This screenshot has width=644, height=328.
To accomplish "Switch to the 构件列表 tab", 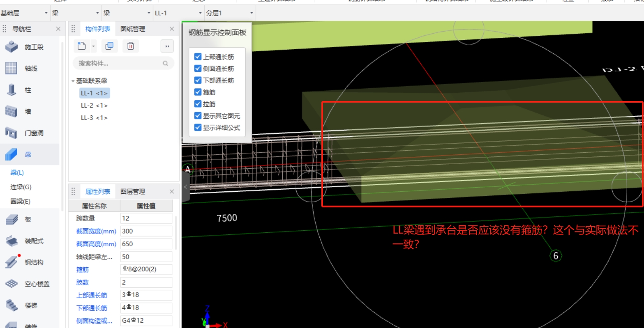I will coord(98,29).
